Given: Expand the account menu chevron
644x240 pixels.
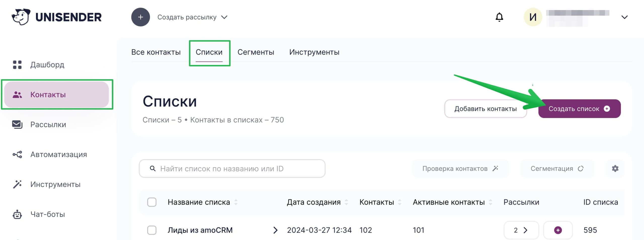Looking at the screenshot, I should 624,17.
